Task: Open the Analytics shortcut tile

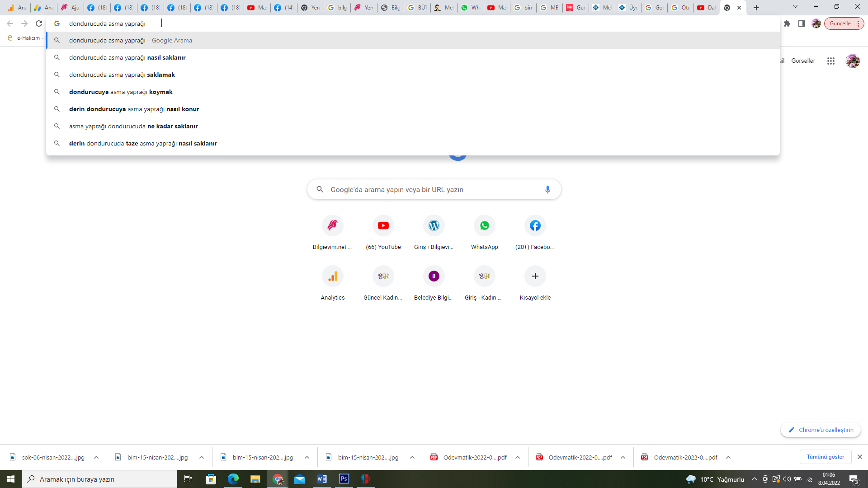Action: [332, 276]
